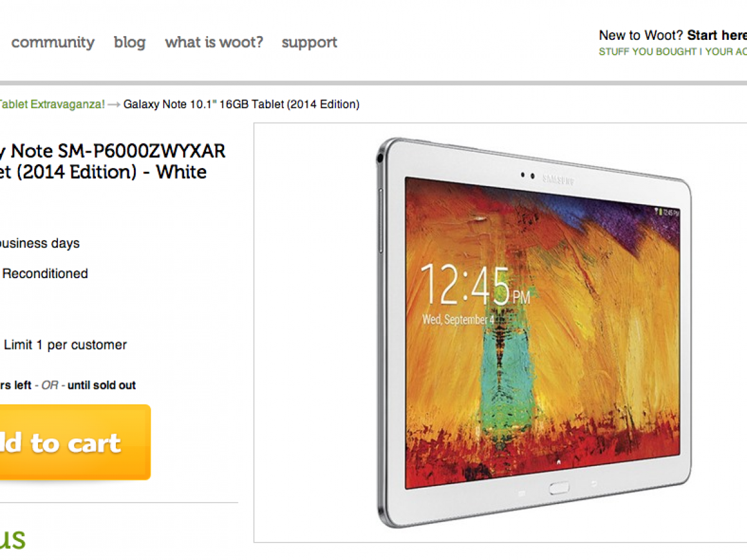Click the Note SM-P6000ZWYXAR product title
Image resolution: width=747 pixels, height=560 pixels.
click(113, 161)
